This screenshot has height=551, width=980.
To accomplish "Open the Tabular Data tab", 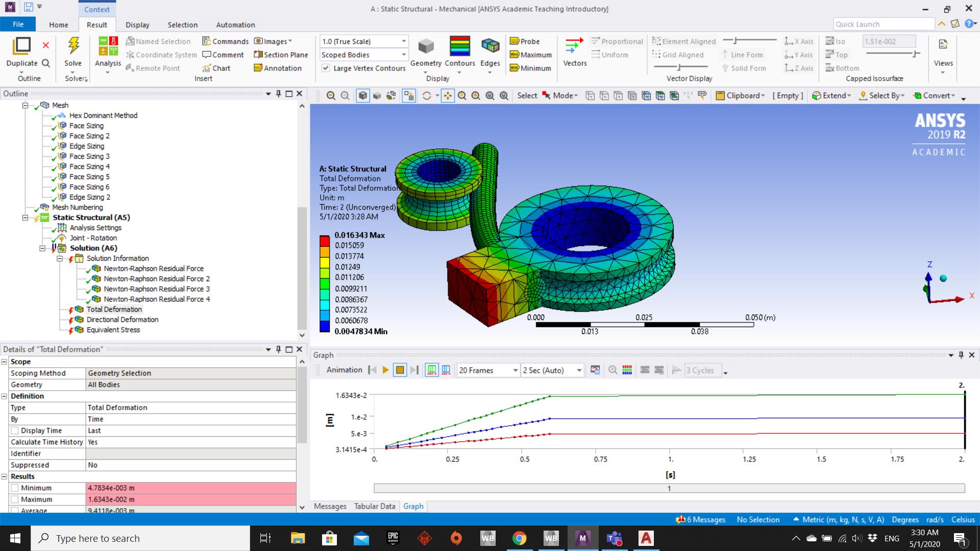I will (x=375, y=506).
